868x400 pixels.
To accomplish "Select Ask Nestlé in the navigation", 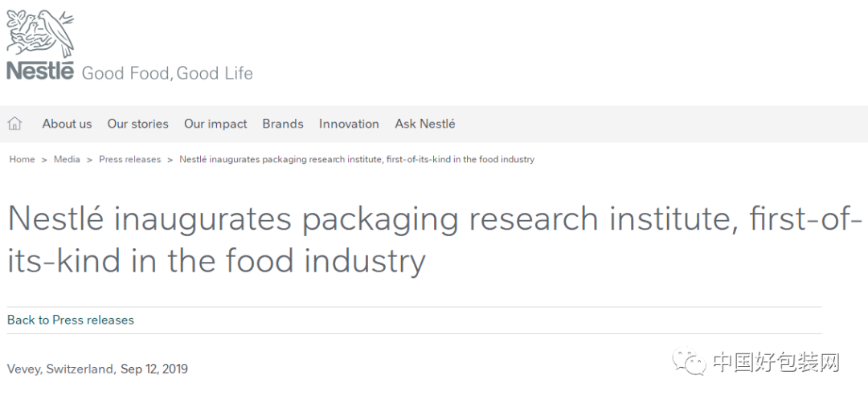I will [425, 124].
